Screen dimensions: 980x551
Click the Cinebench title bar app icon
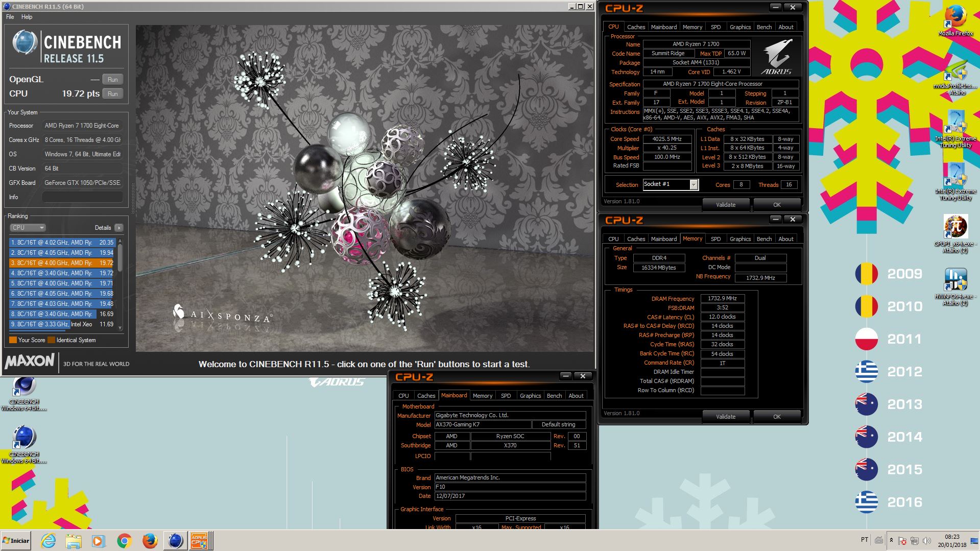pyautogui.click(x=7, y=7)
